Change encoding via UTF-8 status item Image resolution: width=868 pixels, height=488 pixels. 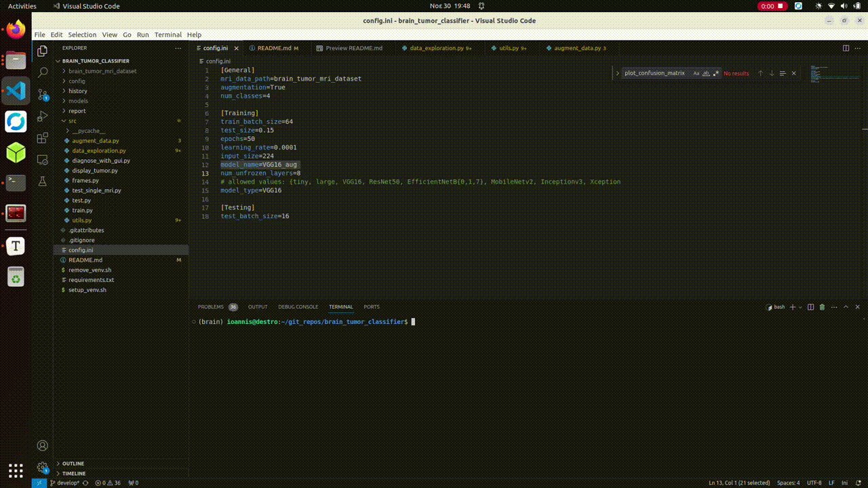814,483
